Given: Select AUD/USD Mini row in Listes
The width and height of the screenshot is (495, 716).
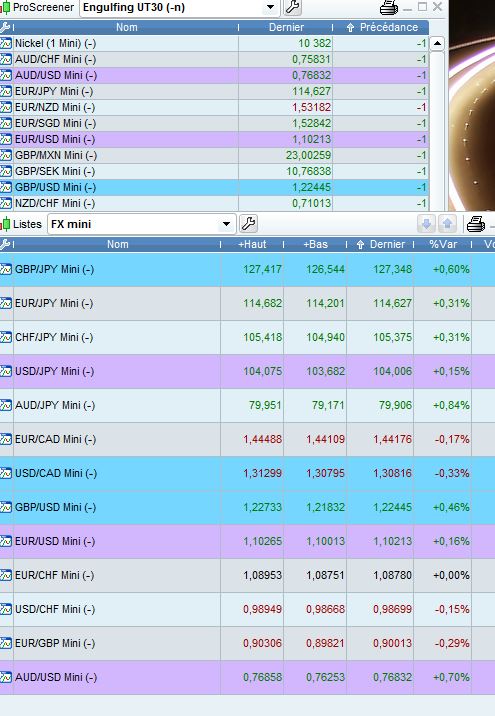Looking at the screenshot, I should [x=248, y=677].
